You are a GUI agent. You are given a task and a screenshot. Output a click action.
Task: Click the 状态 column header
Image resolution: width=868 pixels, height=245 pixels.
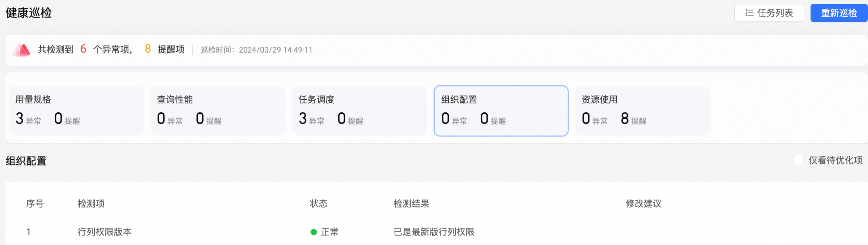click(x=319, y=203)
